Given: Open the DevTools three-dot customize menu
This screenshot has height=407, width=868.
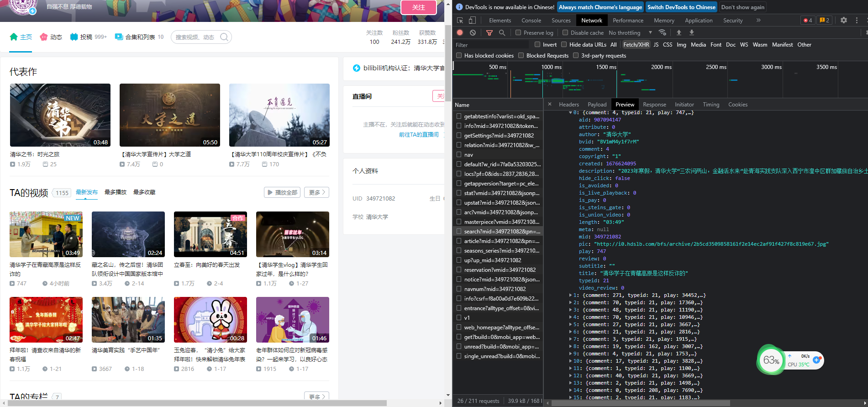Looking at the screenshot, I should tap(857, 20).
